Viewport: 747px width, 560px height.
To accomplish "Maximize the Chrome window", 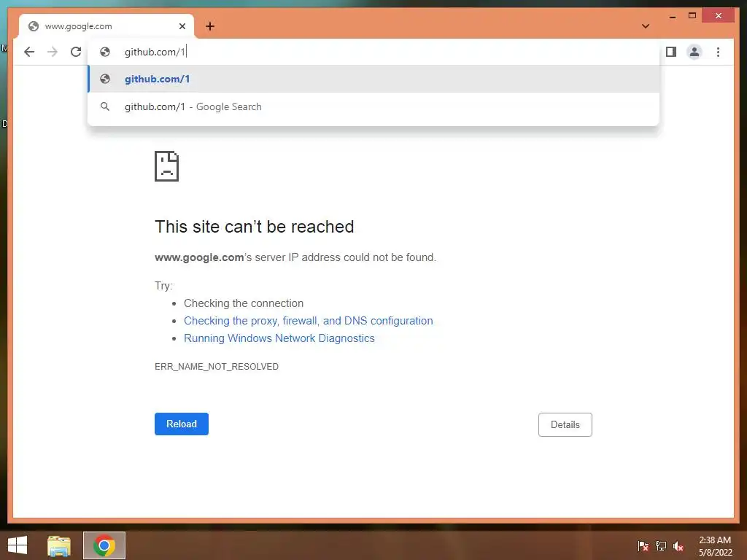I will [692, 16].
